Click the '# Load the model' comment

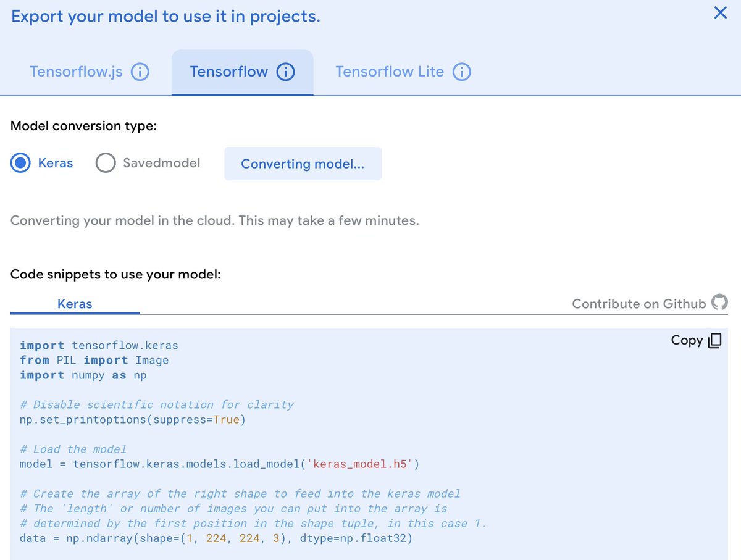click(73, 449)
